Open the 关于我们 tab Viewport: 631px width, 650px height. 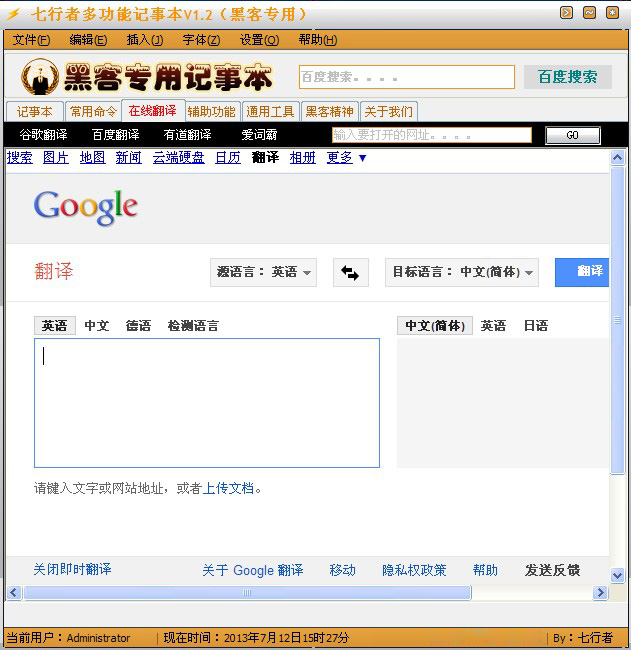(x=388, y=112)
